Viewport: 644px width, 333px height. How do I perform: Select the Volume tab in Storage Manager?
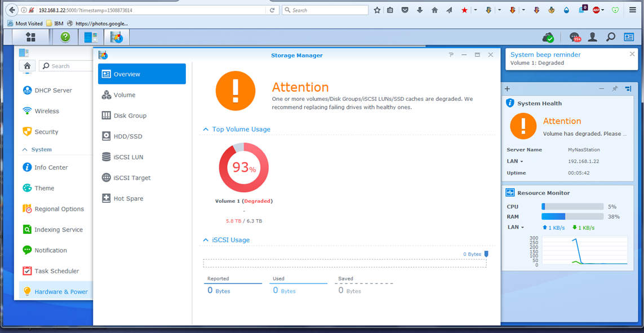[125, 95]
